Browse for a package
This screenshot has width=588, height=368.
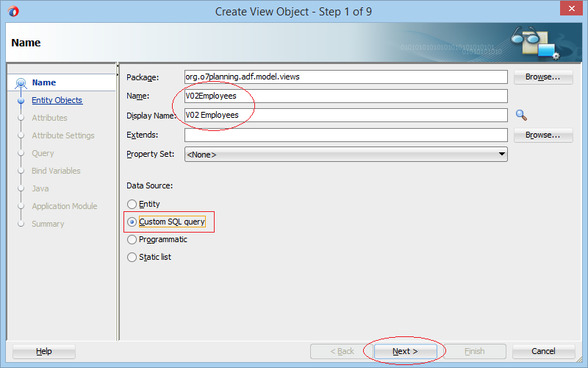tap(543, 77)
